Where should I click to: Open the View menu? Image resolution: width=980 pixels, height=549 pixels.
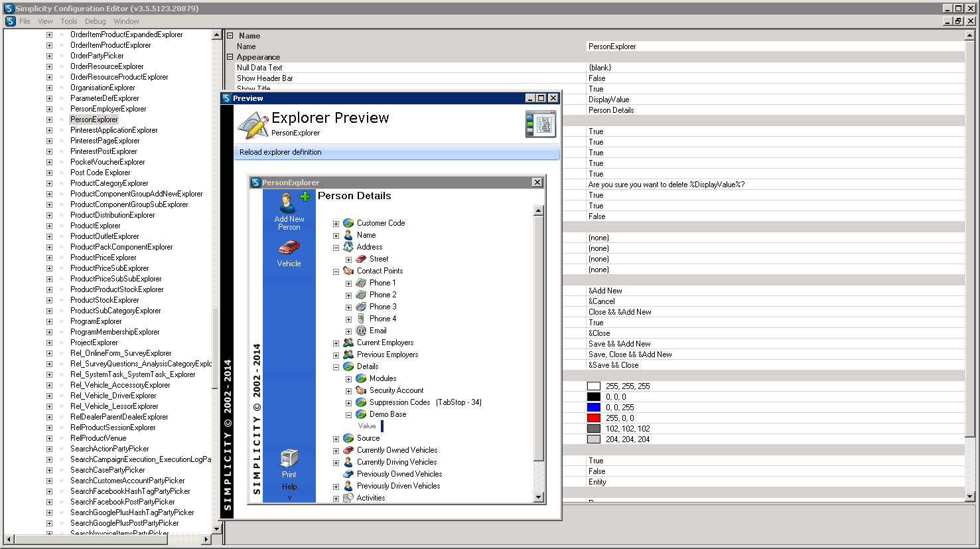(45, 21)
